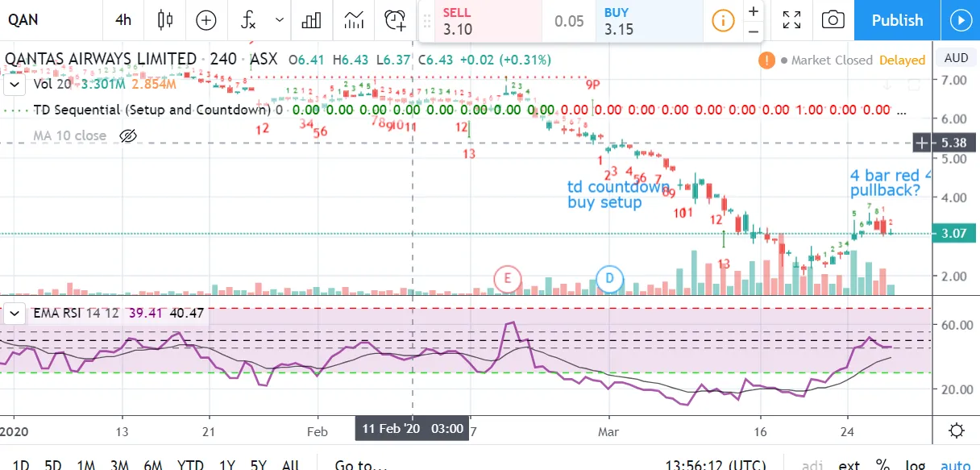Click the plus on the 5.38 price label
This screenshot has width=980, height=470.
tap(921, 143)
